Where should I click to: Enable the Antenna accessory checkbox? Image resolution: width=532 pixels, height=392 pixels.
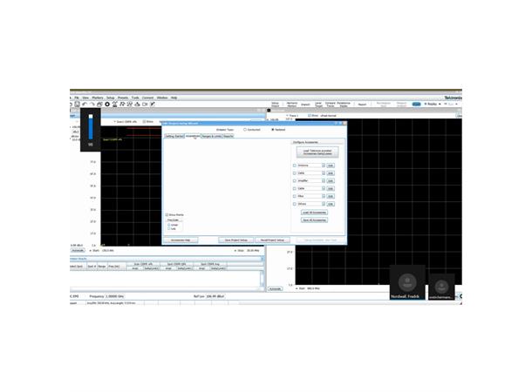pos(295,165)
